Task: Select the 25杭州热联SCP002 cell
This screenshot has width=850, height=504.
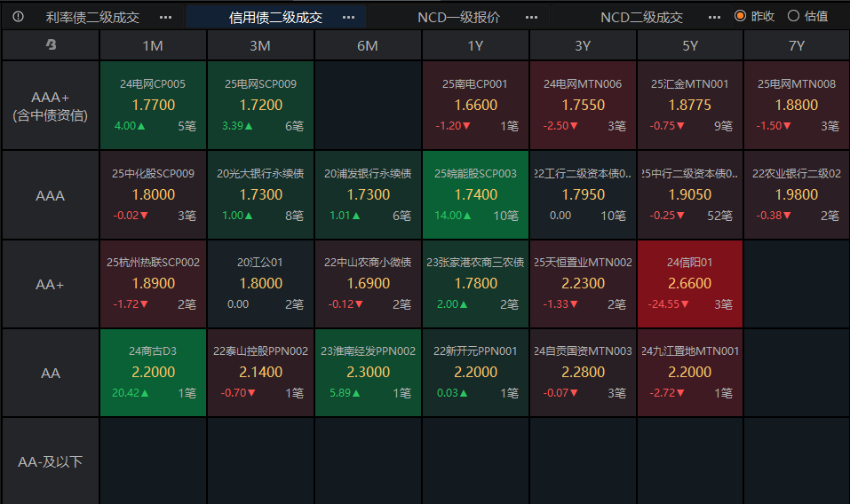Action: (153, 284)
